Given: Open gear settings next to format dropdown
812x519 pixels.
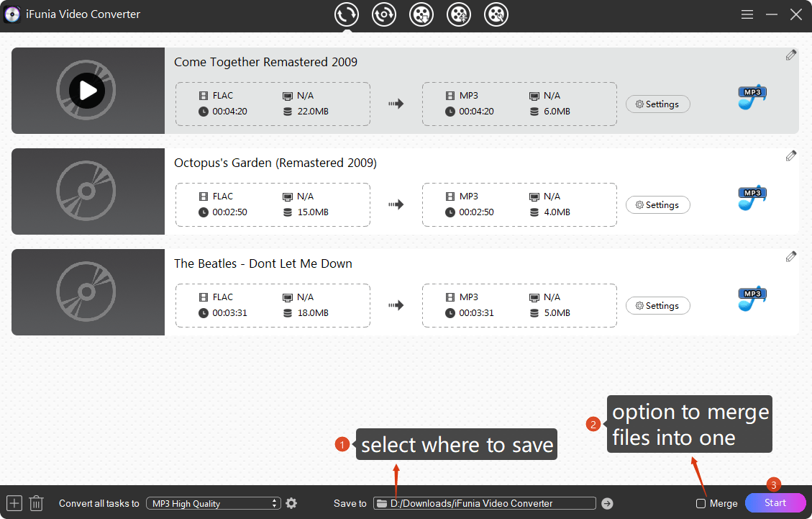Looking at the screenshot, I should click(291, 503).
